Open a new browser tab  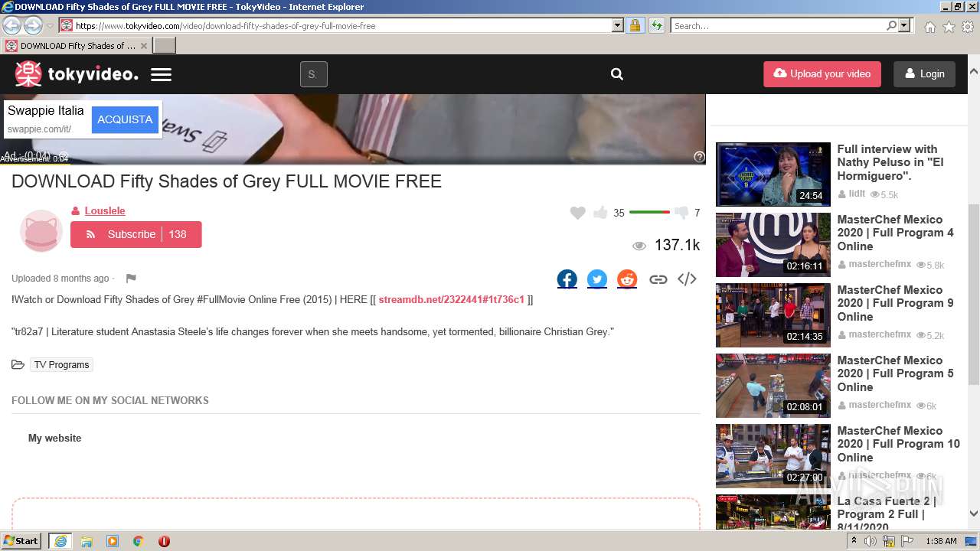click(x=165, y=46)
